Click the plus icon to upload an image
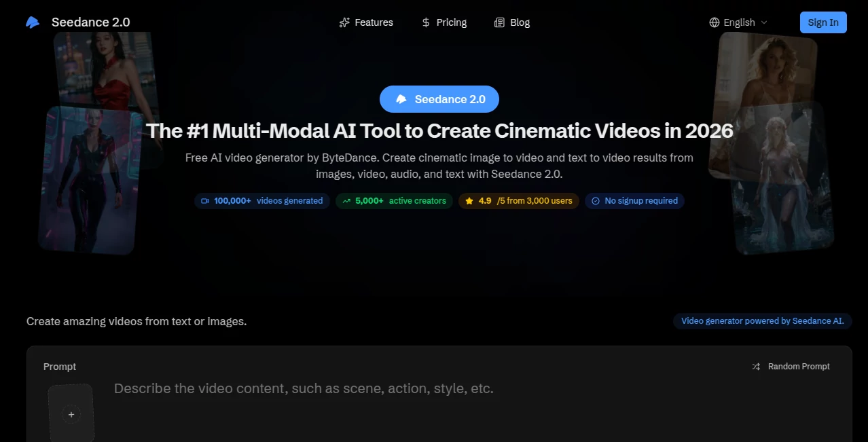This screenshot has width=868, height=442. click(x=71, y=414)
